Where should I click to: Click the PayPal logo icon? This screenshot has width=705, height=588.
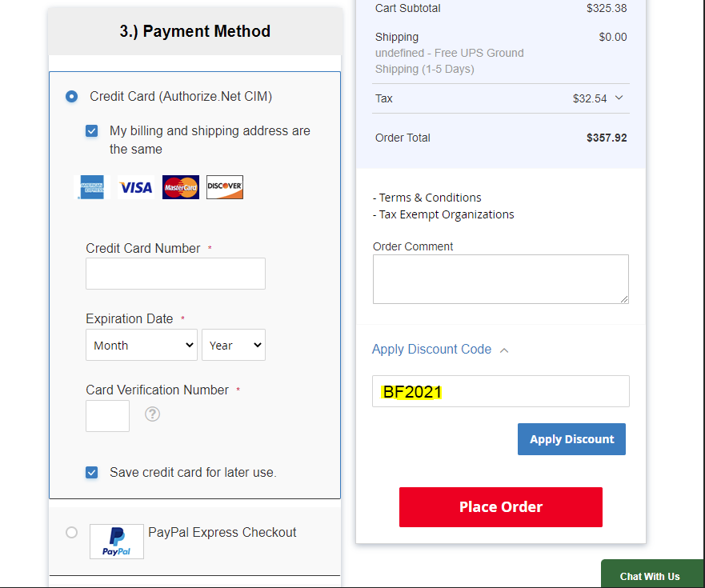pos(117,542)
